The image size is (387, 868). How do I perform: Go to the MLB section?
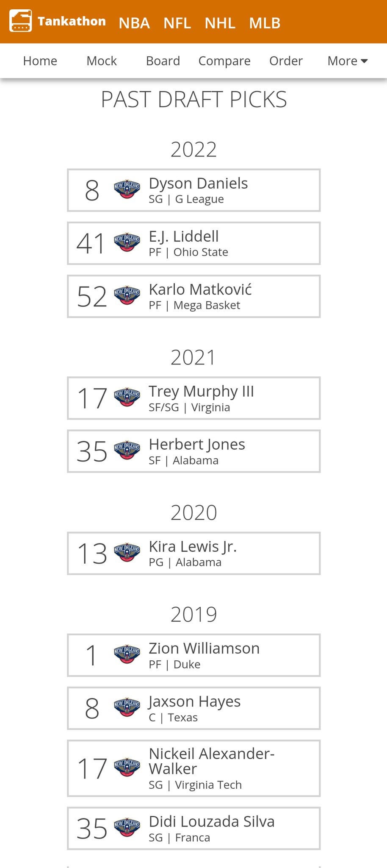pyautogui.click(x=265, y=23)
